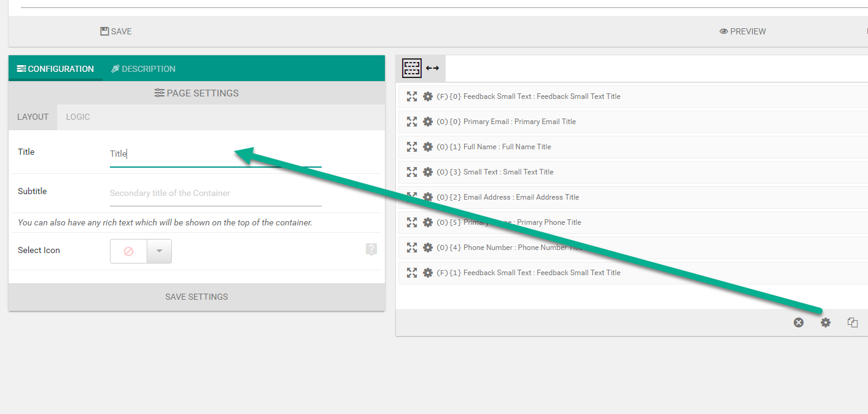This screenshot has width=868, height=414.
Task: Click the help question mark icon
Action: click(x=371, y=249)
